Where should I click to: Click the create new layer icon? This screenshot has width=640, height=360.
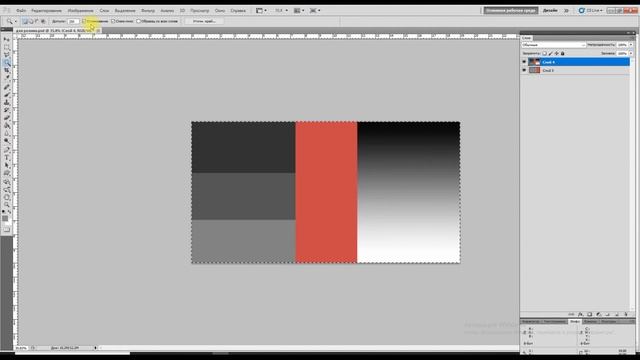[x=616, y=314]
